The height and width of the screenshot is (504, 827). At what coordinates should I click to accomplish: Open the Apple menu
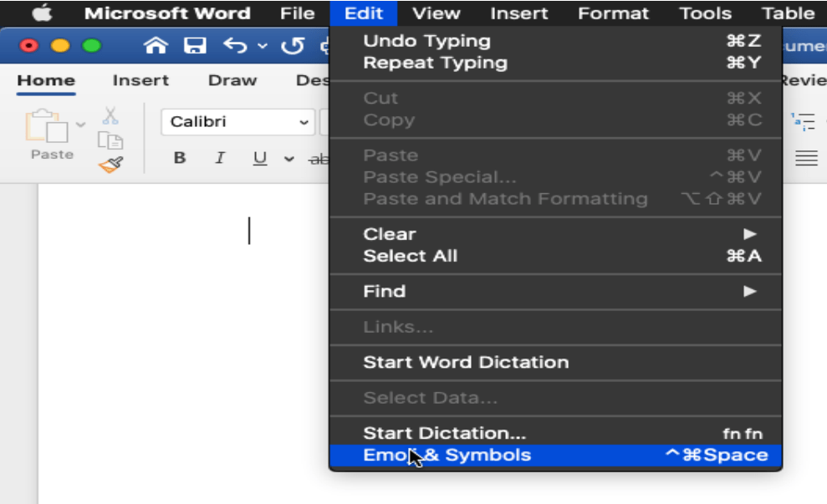[42, 13]
